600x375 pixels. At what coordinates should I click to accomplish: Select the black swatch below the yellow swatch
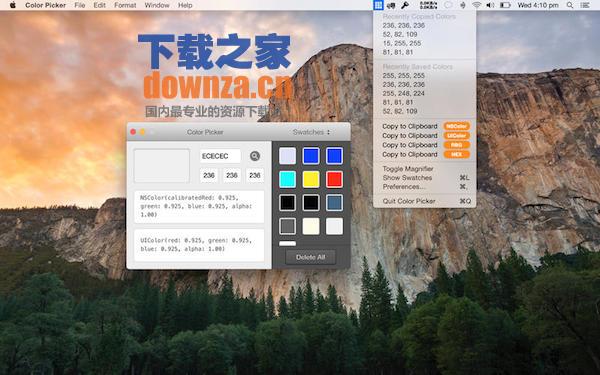pyautogui.click(x=311, y=203)
